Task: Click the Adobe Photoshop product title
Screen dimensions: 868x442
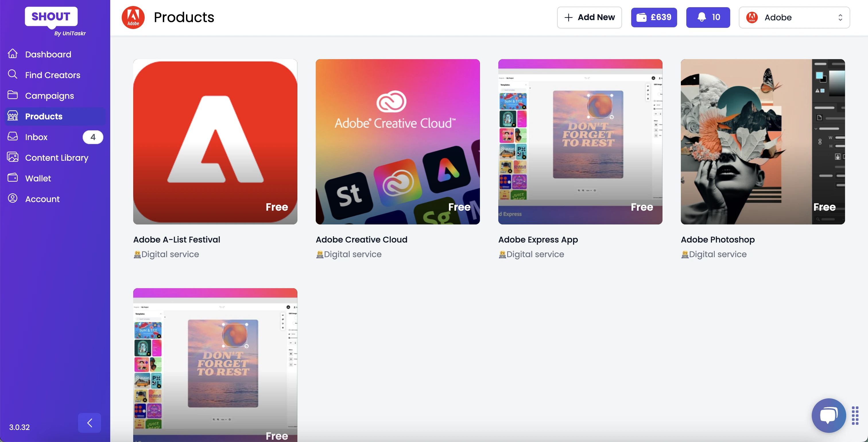Action: (717, 240)
